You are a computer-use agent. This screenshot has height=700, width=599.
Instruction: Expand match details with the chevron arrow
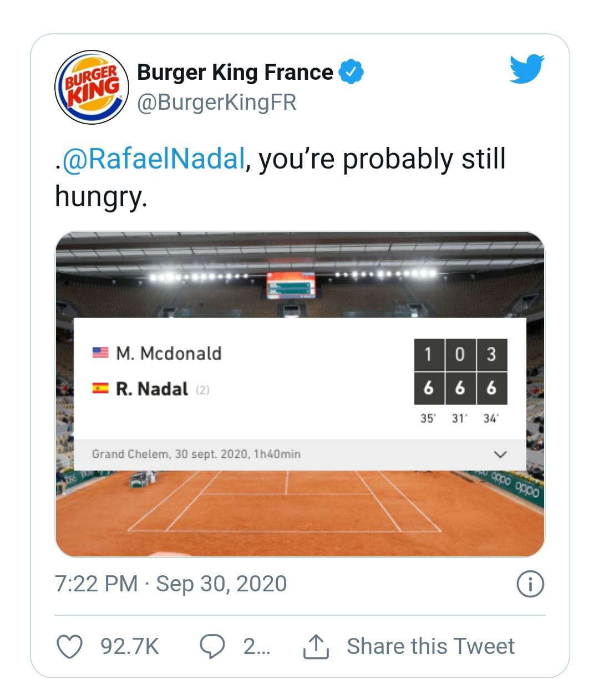(x=500, y=454)
